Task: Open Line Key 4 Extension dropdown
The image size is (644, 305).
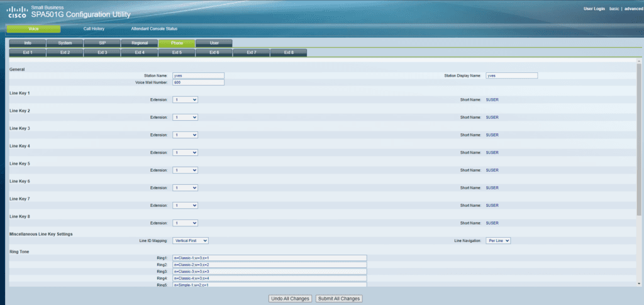Action: pos(186,152)
